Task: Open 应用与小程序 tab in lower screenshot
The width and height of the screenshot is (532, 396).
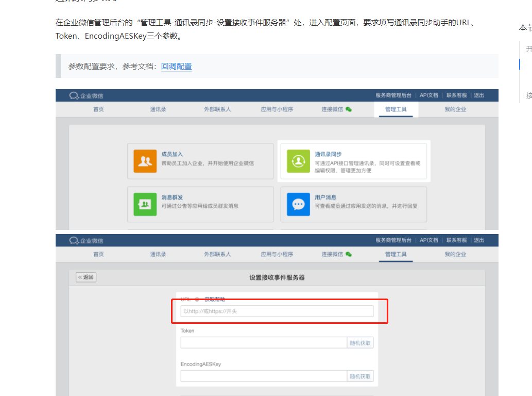Action: tap(277, 254)
